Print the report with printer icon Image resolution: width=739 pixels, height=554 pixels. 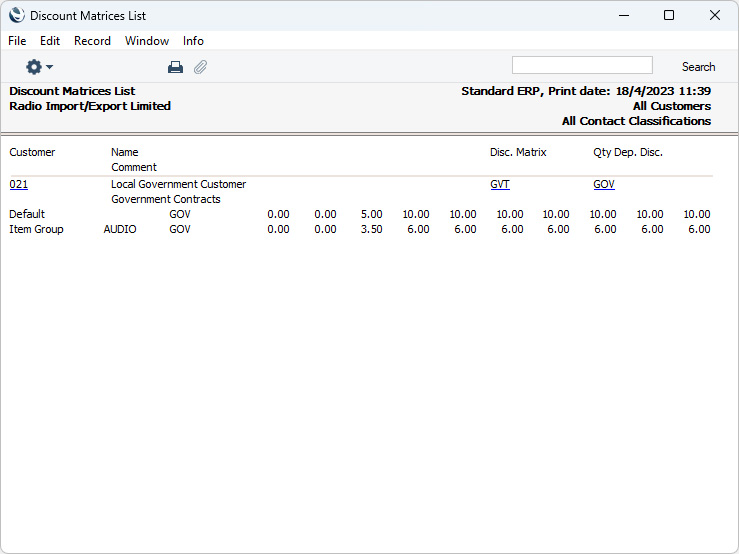point(175,67)
